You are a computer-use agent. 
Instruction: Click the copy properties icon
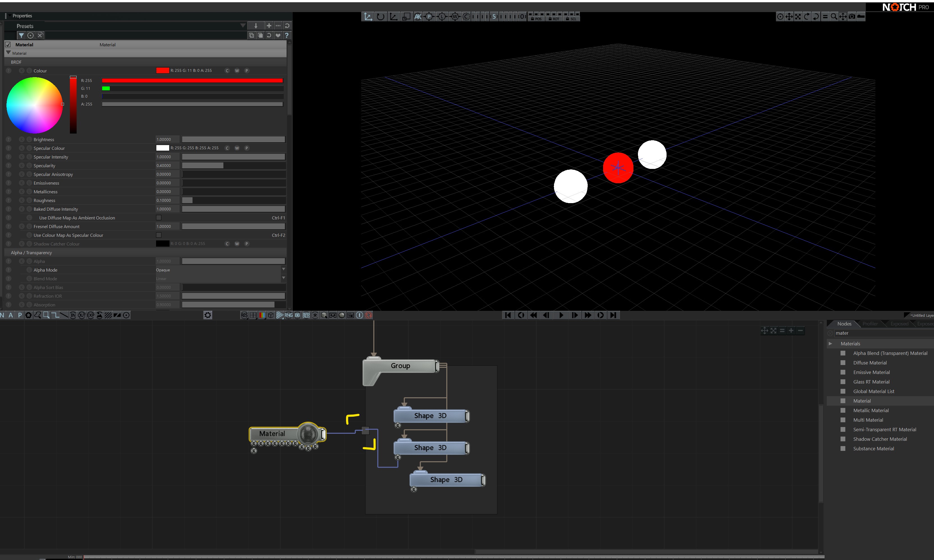coord(252,35)
